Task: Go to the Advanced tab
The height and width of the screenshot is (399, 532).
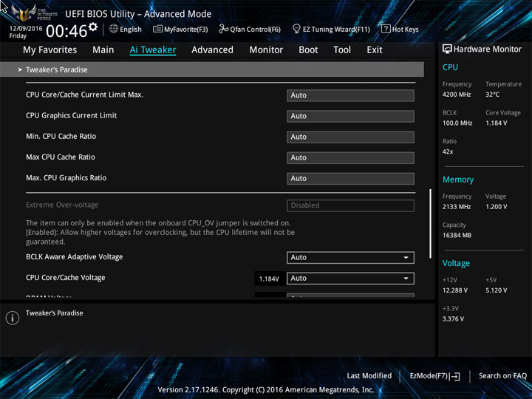Action: point(212,50)
